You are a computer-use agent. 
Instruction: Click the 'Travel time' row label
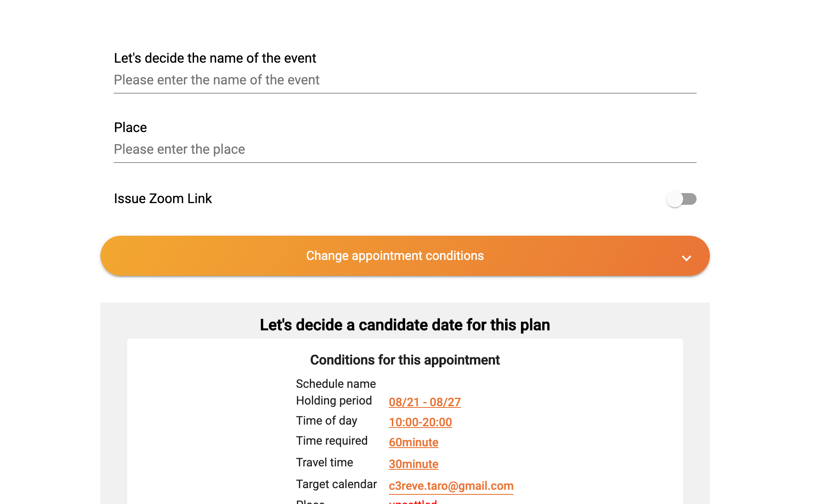[324, 462]
